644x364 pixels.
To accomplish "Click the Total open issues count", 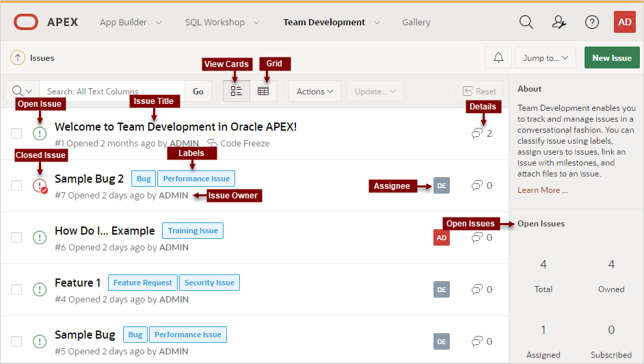I will coord(544,264).
